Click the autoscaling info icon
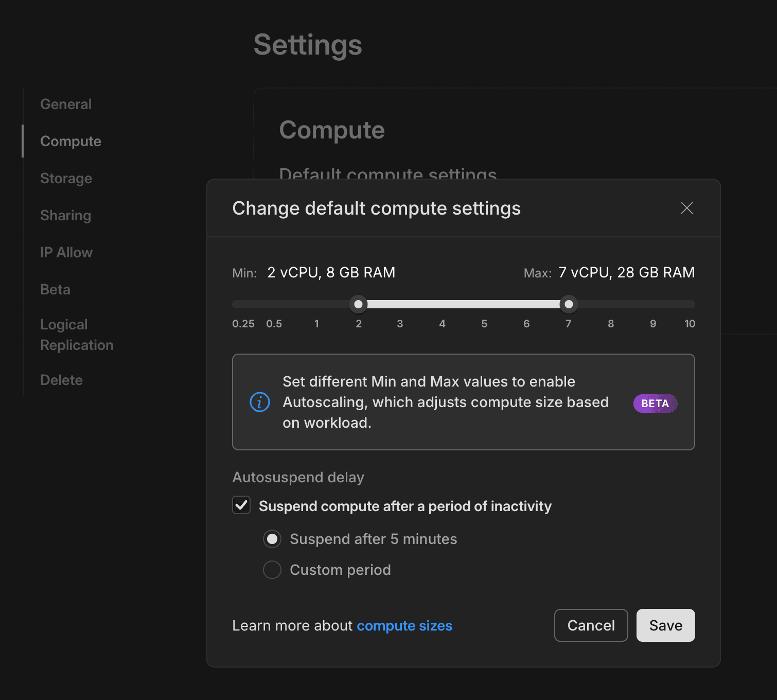 tap(259, 402)
